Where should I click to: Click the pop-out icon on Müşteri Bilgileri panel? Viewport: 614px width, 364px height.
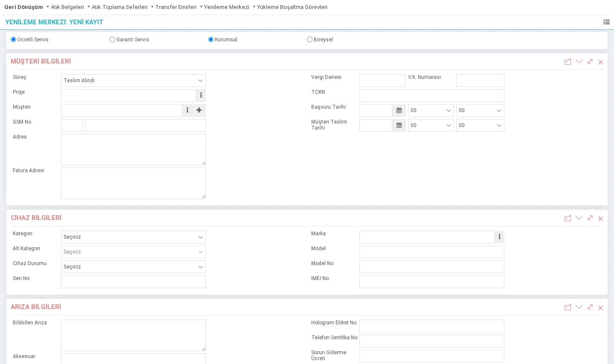pos(568,62)
